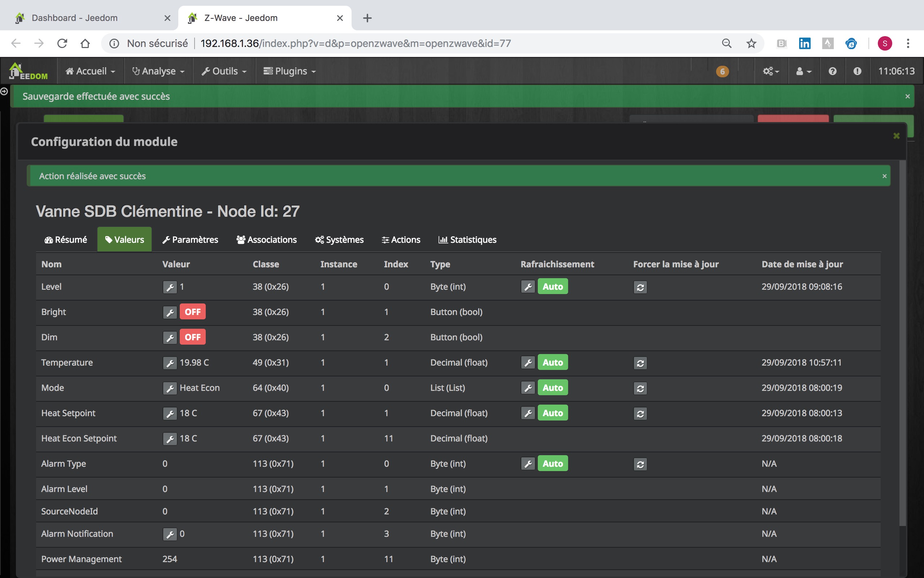
Task: Open Chrome's three-dot menu
Action: [908, 43]
